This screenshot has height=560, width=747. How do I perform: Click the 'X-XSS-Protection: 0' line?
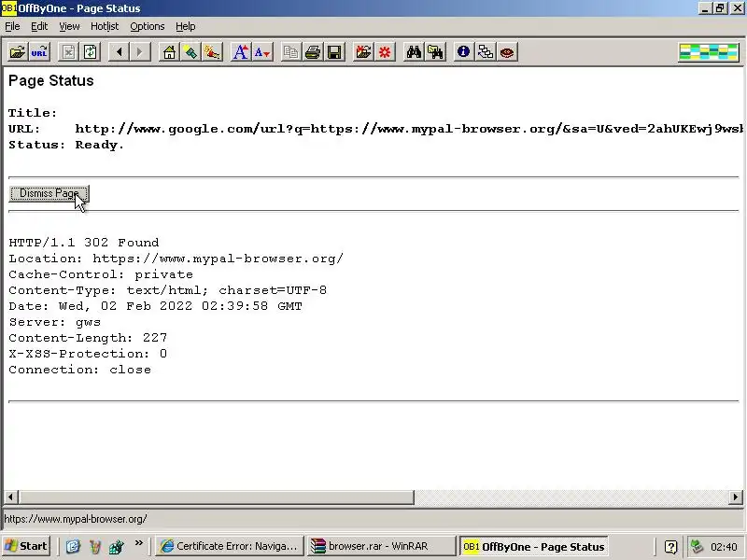point(88,354)
